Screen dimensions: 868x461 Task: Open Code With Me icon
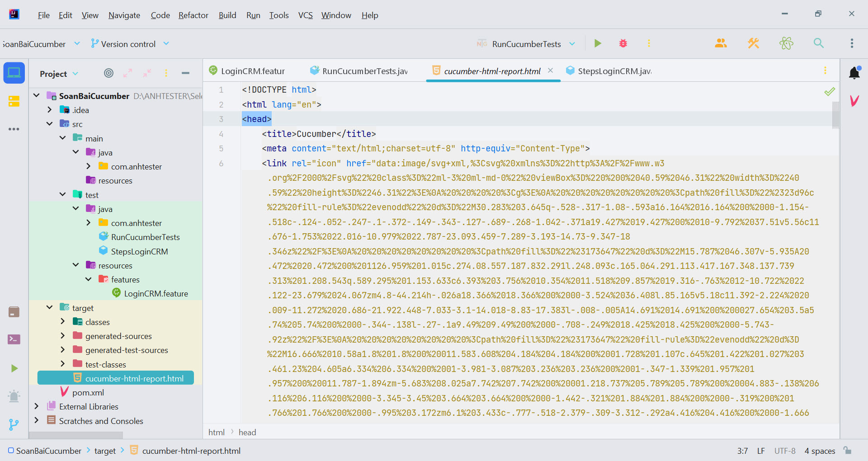721,43
